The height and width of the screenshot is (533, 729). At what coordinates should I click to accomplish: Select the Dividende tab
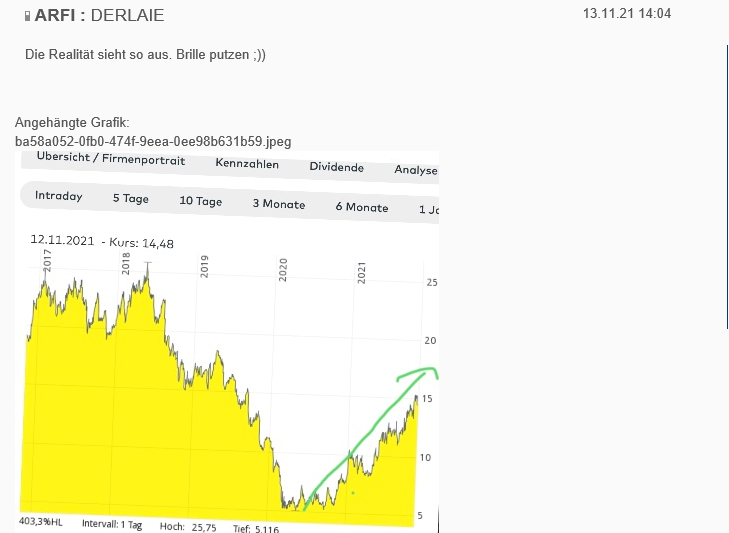[336, 167]
